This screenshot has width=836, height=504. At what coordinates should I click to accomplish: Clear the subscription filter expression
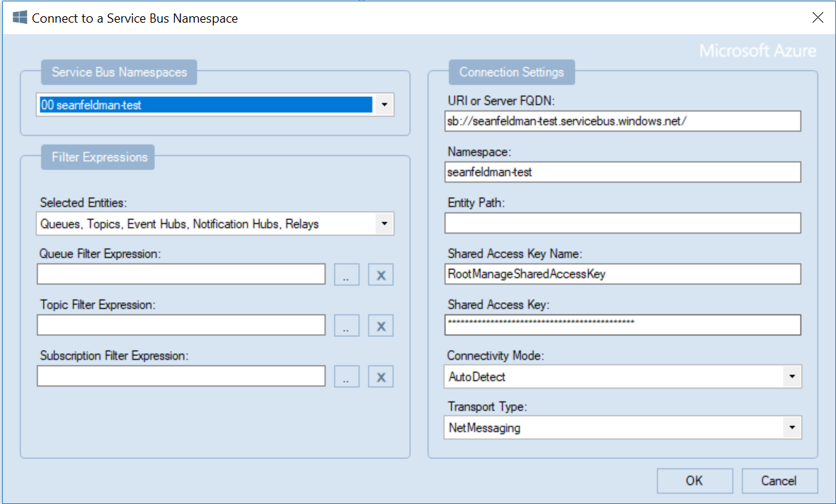[x=380, y=377]
